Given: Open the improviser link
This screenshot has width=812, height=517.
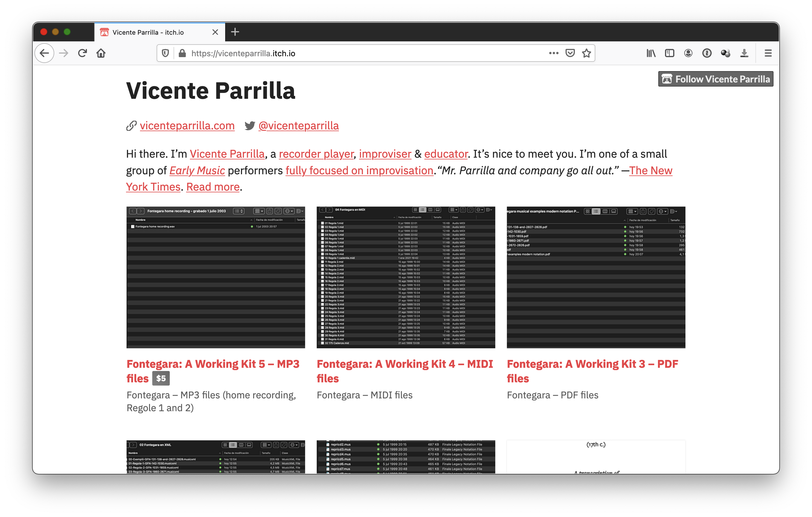Looking at the screenshot, I should coord(385,154).
